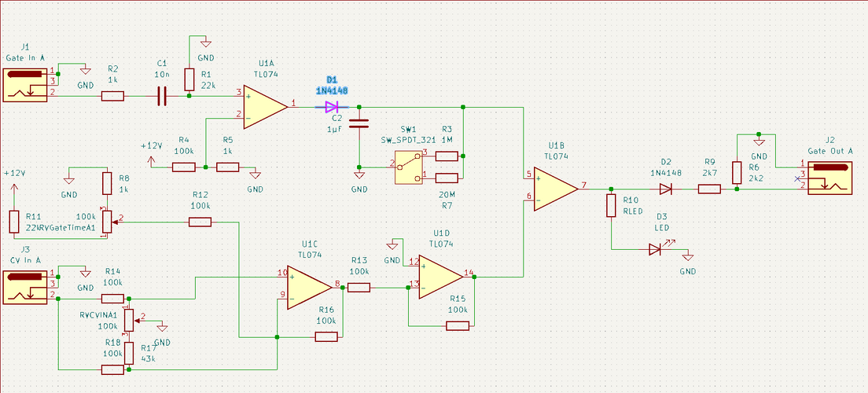Select resistor R5 1k symbol
The image size is (868, 393).
point(227,167)
